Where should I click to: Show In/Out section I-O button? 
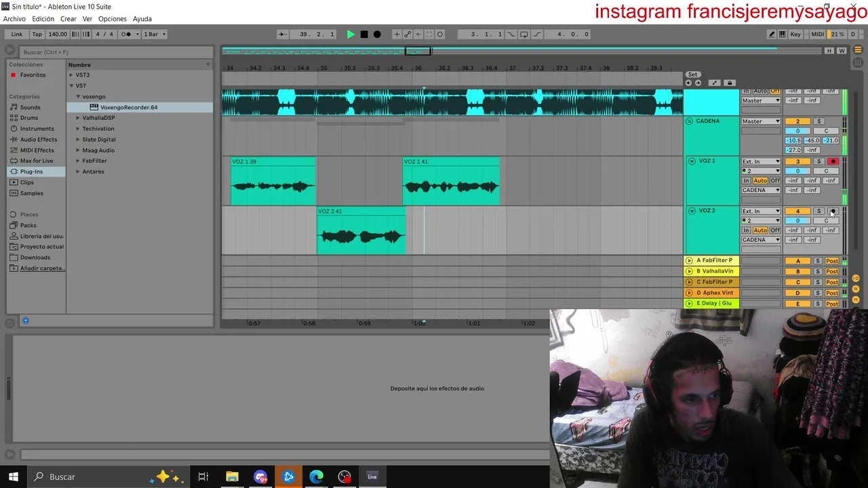click(x=856, y=279)
